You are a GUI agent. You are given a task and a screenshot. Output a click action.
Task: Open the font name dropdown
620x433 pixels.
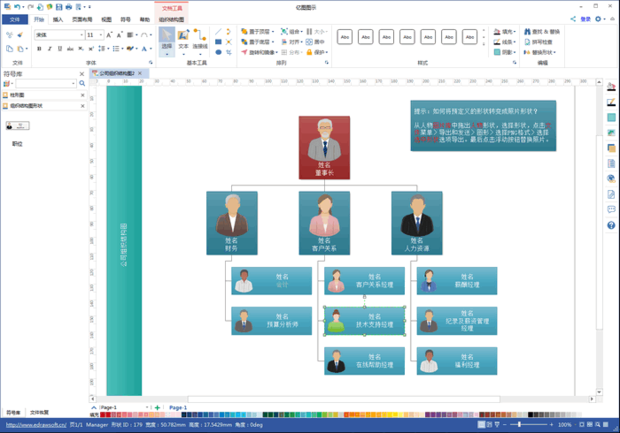point(81,35)
